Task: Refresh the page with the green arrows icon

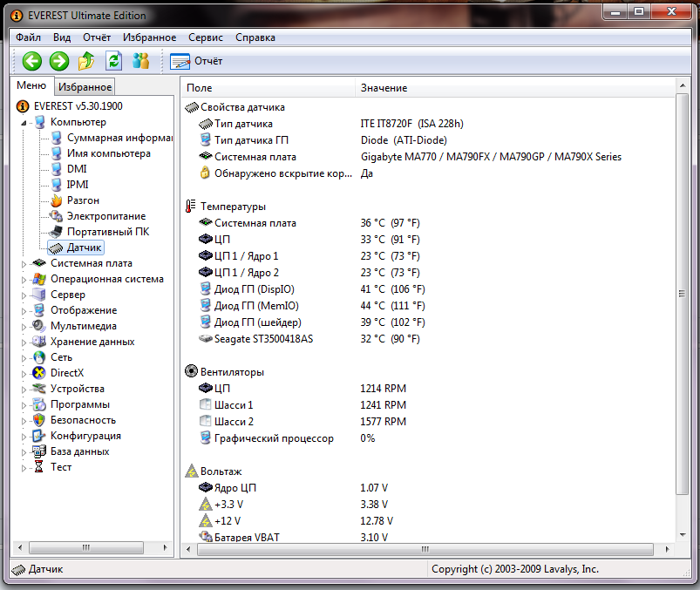Action: (x=113, y=61)
